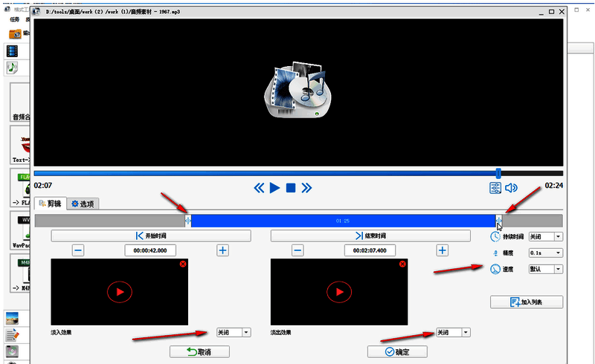Increase end time with plus button
This screenshot has width=595, height=364.
[x=443, y=250]
